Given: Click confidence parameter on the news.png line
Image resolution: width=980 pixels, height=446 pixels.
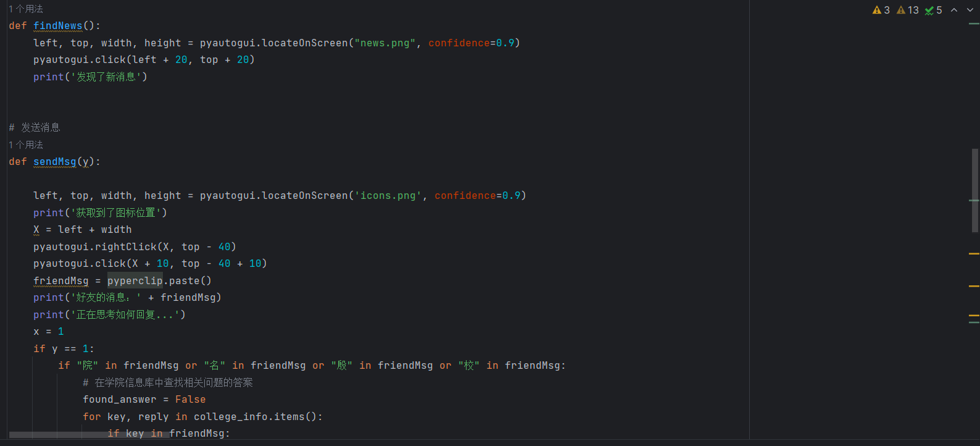Looking at the screenshot, I should click(459, 43).
